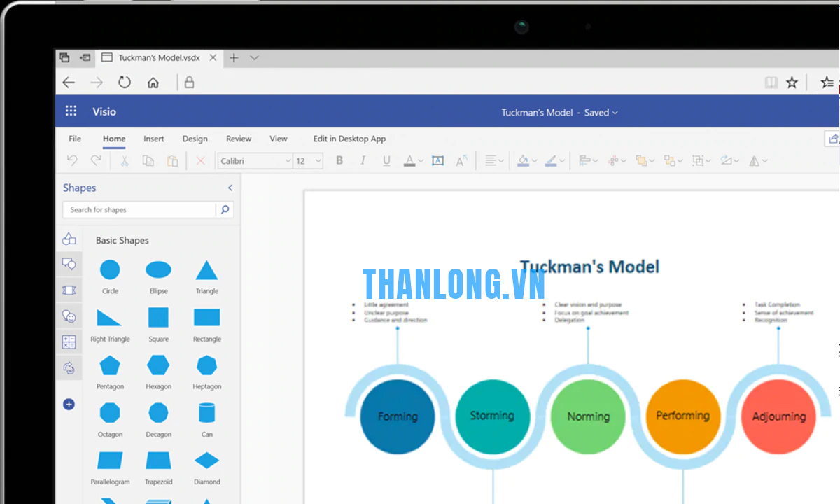840x504 pixels.
Task: Choose the Can shape from Basic Shapes
Action: click(x=206, y=413)
